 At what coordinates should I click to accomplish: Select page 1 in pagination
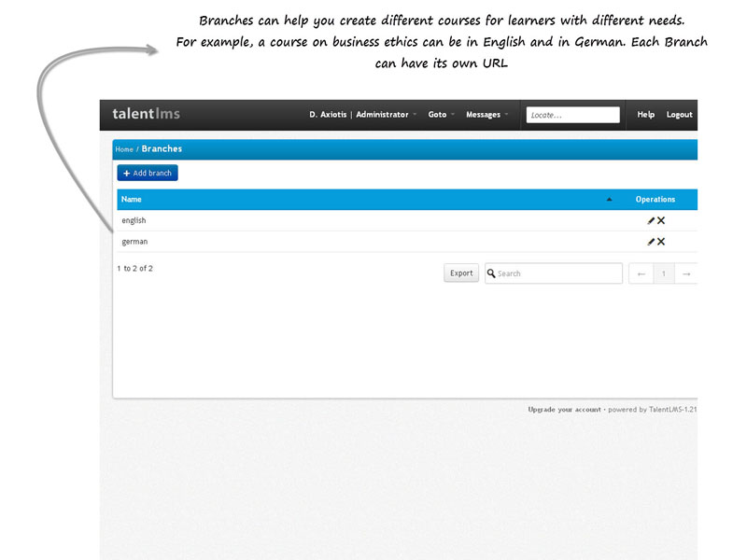(x=664, y=273)
